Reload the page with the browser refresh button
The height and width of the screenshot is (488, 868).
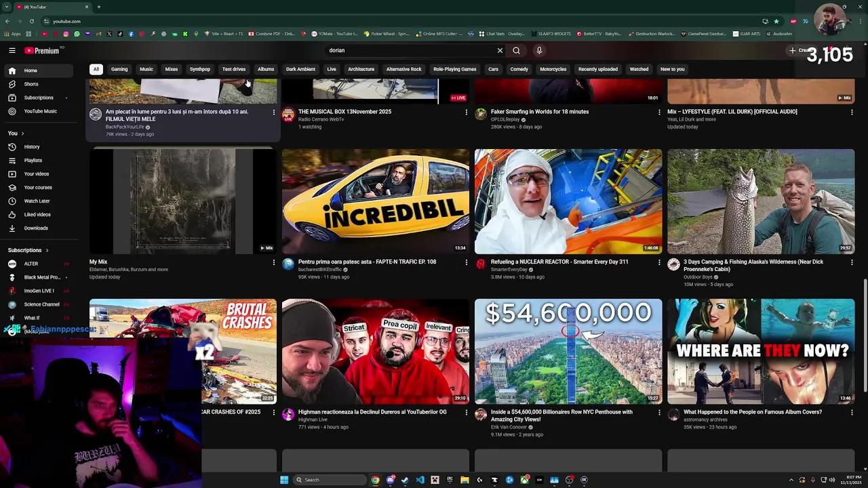click(32, 21)
